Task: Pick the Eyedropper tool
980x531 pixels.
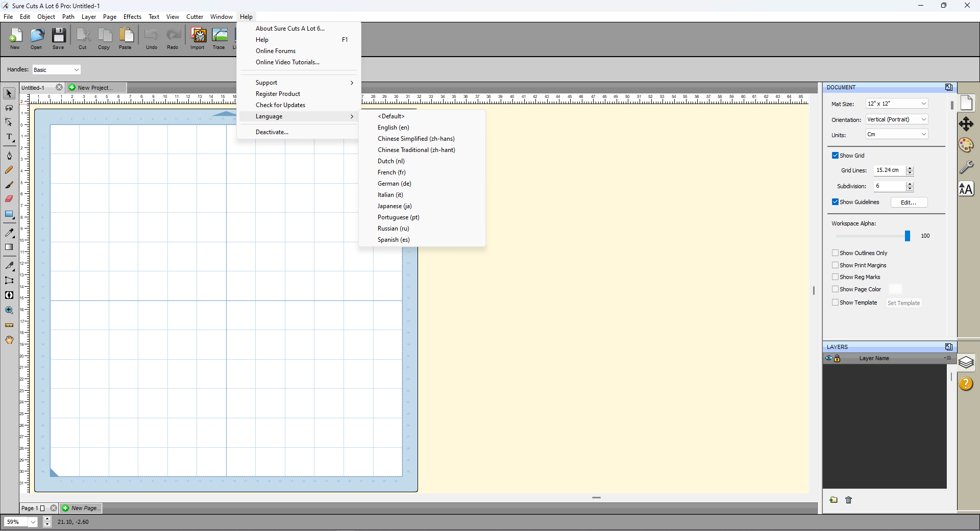Action: [x=9, y=233]
